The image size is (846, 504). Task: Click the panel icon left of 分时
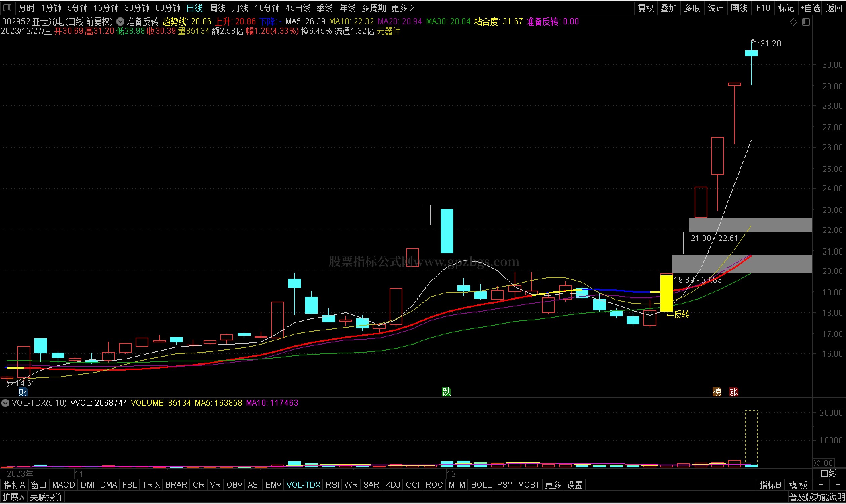tap(7, 7)
